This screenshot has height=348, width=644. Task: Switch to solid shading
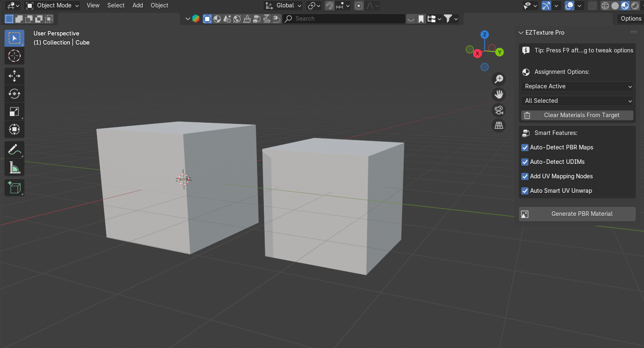615,5
